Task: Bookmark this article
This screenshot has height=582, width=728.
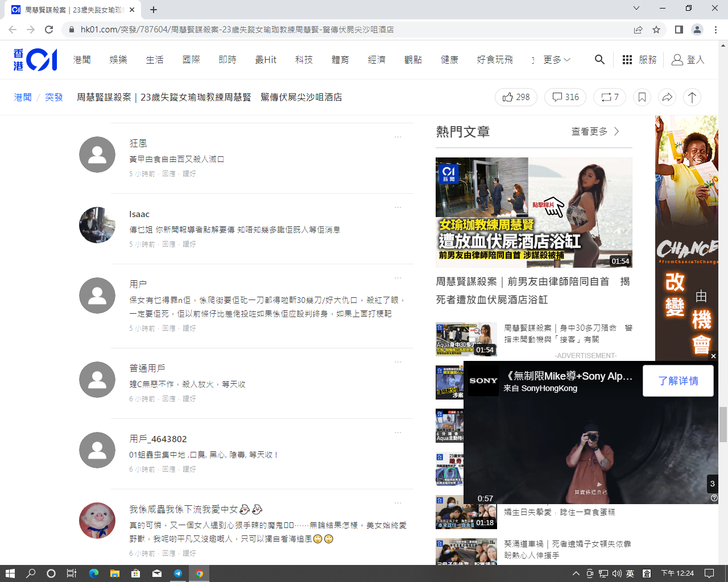Action: coord(642,97)
